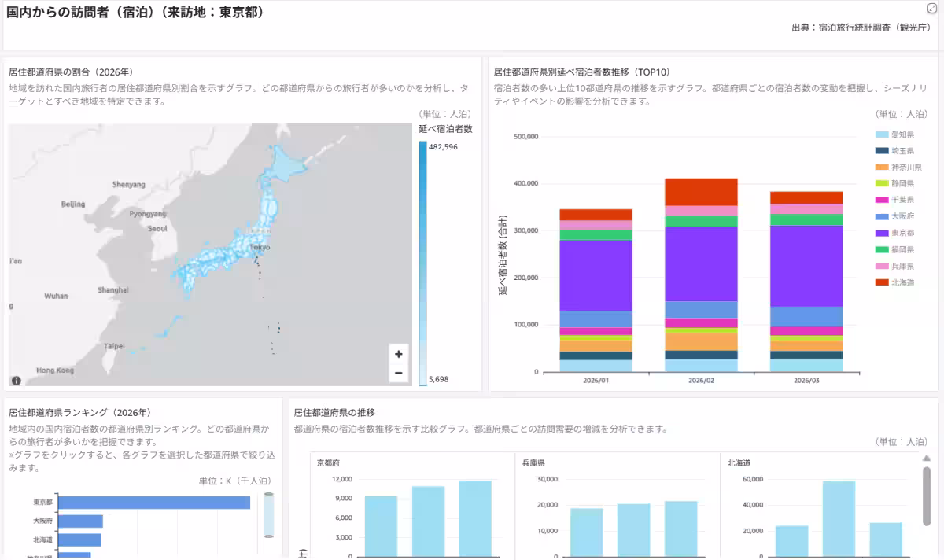Select the 東京都 legend entry

897,234
